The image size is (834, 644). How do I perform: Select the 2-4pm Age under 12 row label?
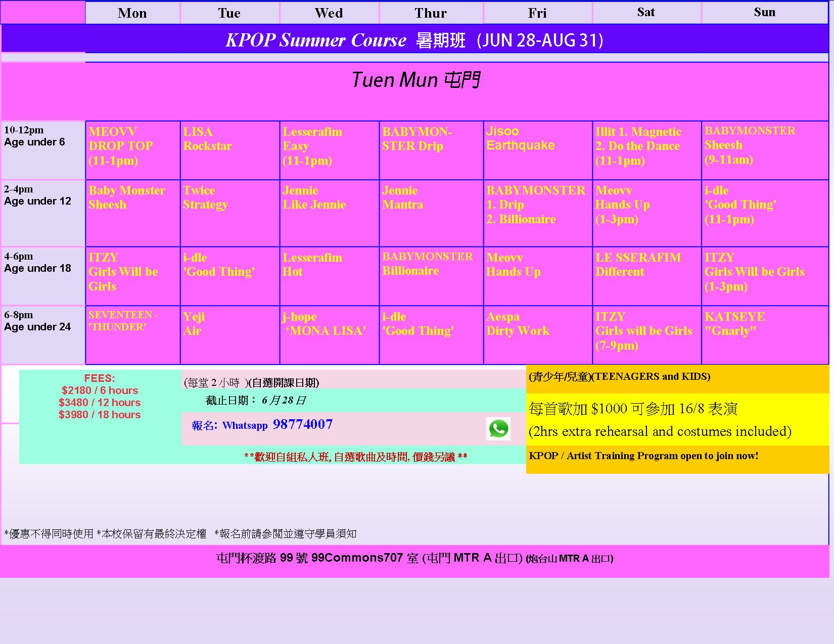point(43,213)
